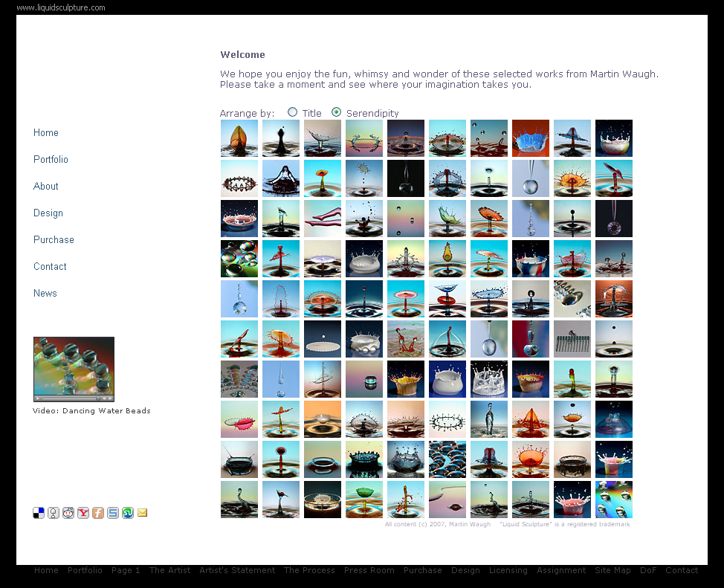The image size is (724, 588).
Task: Open the blue crown splash on red thumbnail
Action: [x=531, y=138]
